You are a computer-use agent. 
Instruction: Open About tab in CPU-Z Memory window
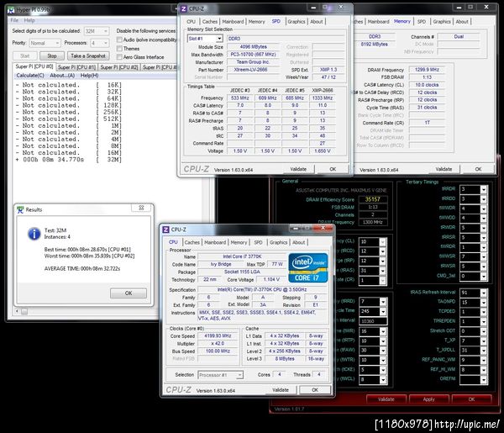[462, 22]
